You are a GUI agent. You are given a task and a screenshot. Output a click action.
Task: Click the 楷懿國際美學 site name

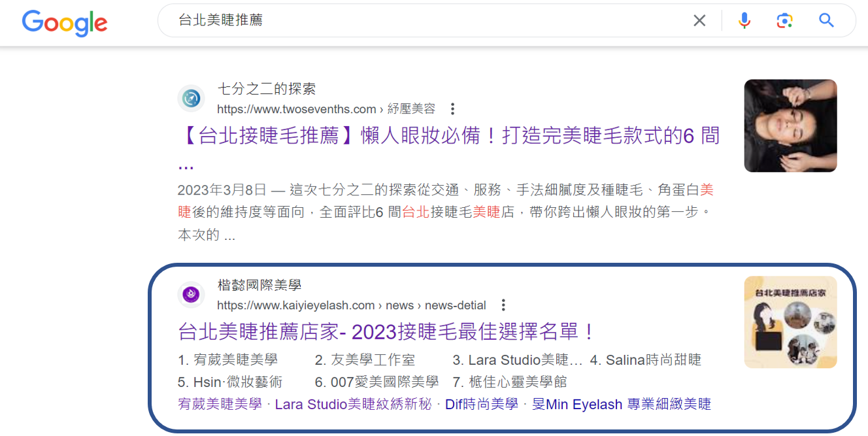point(259,285)
